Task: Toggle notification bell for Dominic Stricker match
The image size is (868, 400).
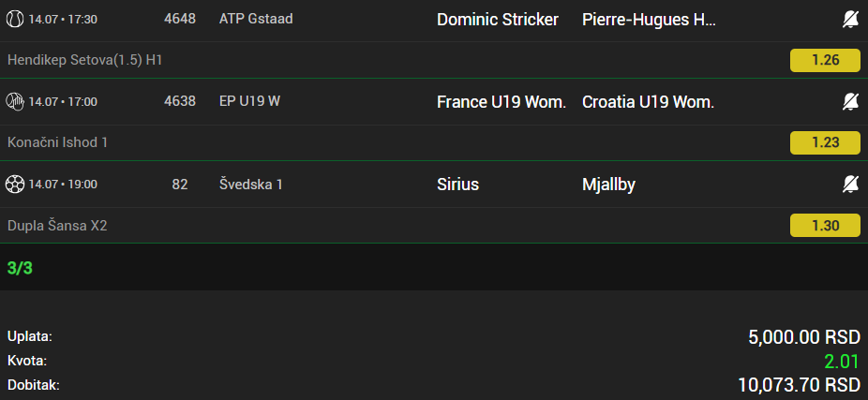Action: (850, 20)
